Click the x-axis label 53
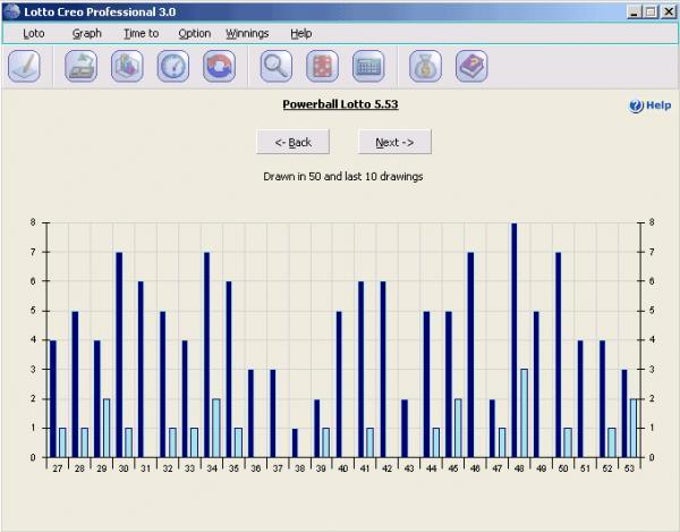The width and height of the screenshot is (680, 532). (x=629, y=469)
